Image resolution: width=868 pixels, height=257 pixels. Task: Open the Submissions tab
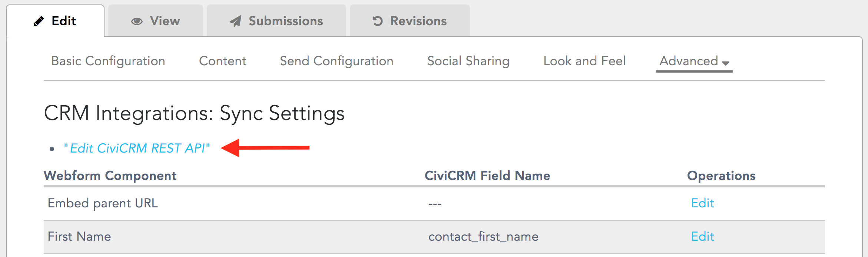276,21
